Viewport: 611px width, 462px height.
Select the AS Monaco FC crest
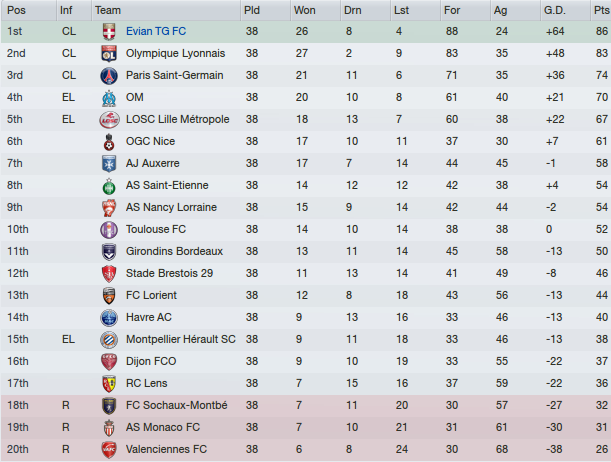pyautogui.click(x=109, y=428)
